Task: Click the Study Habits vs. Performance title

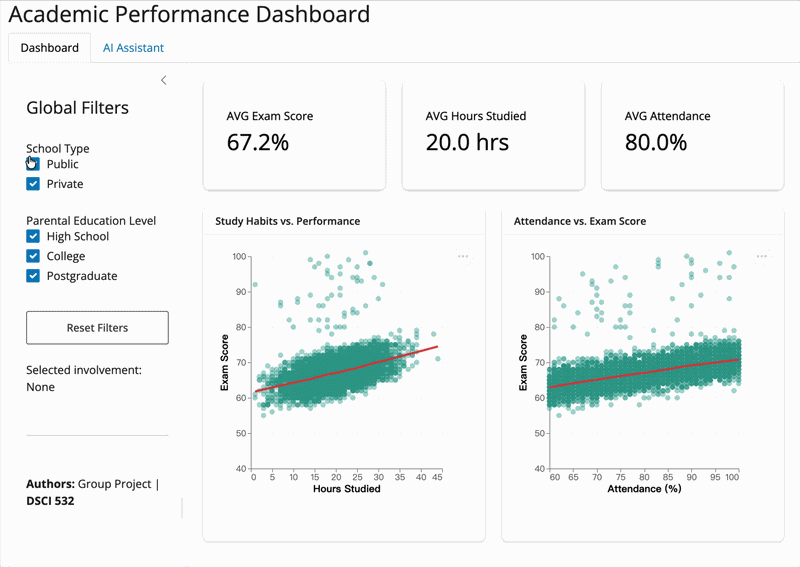Action: pos(287,221)
